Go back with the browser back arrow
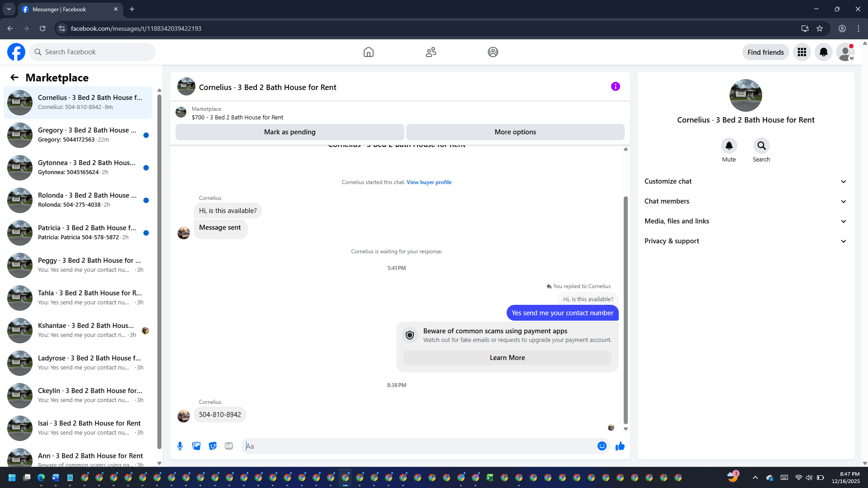This screenshot has width=868, height=488. click(x=10, y=28)
